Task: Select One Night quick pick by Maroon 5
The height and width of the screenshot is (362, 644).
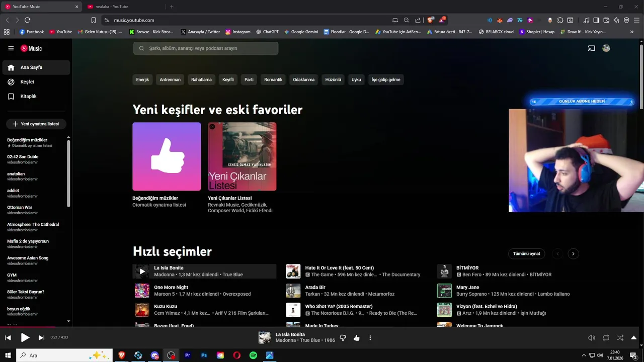Action: (x=204, y=291)
